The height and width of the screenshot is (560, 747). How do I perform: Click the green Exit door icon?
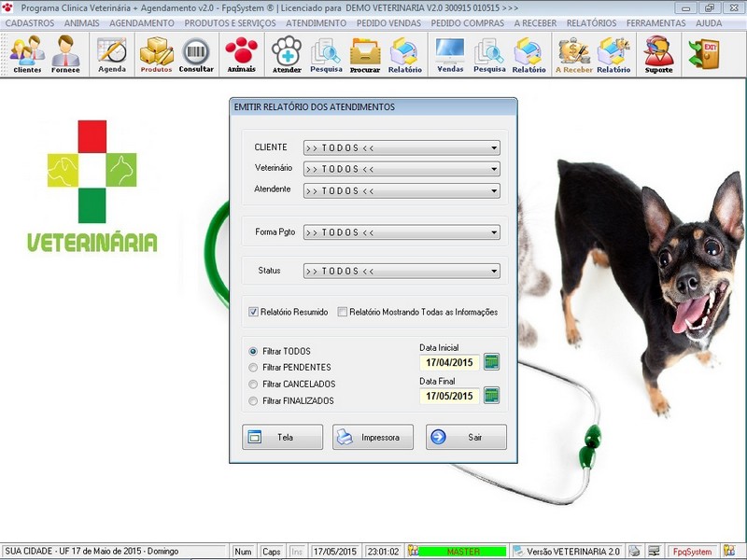pyautogui.click(x=704, y=54)
